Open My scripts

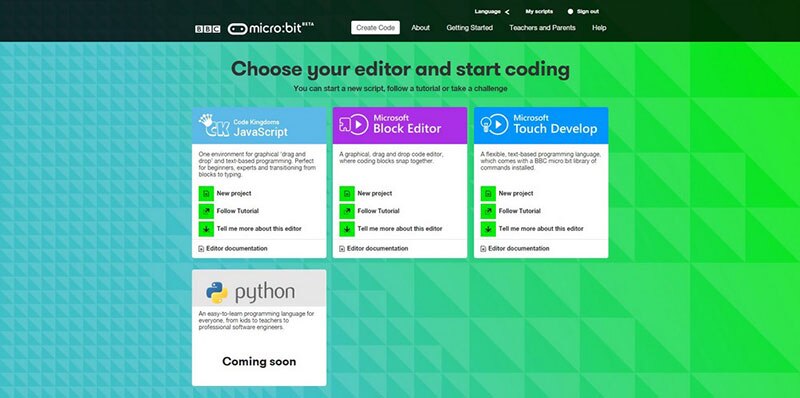[539, 11]
